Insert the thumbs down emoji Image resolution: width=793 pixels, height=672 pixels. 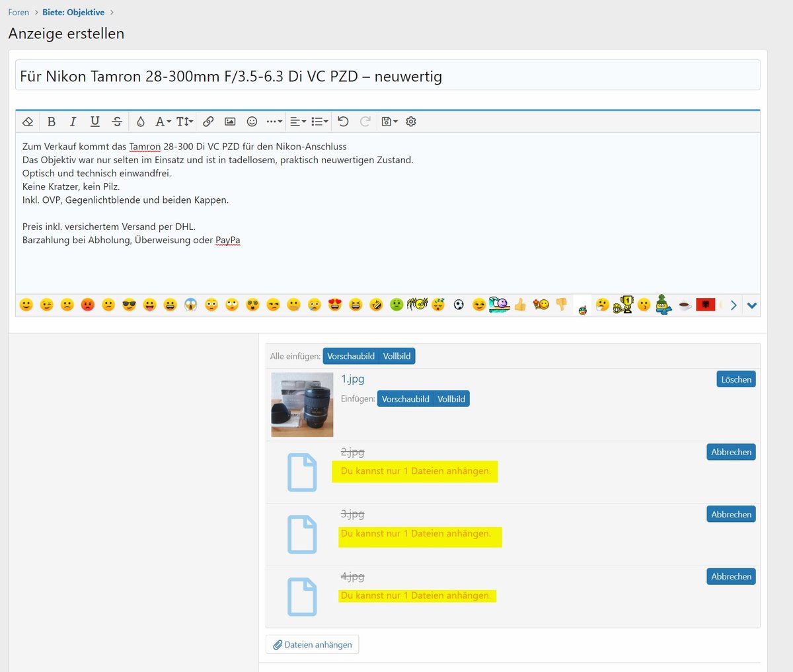pyautogui.click(x=562, y=305)
